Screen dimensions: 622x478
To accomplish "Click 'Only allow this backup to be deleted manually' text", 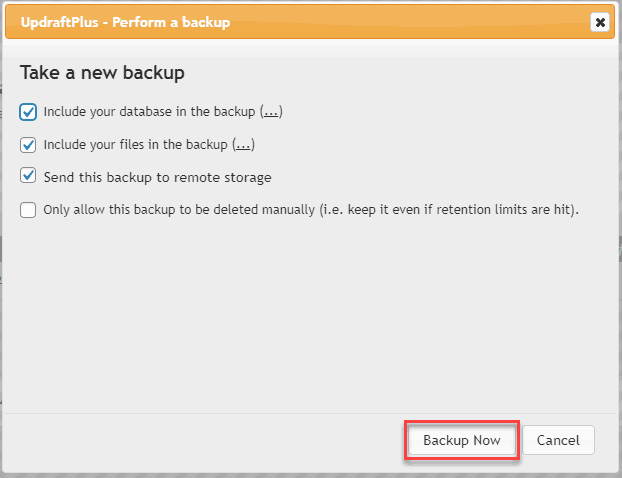I will (179, 209).
